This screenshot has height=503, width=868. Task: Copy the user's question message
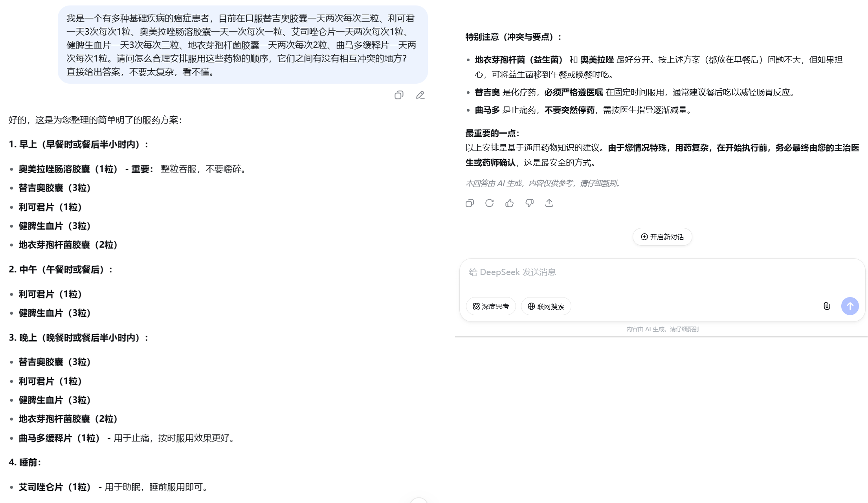399,95
